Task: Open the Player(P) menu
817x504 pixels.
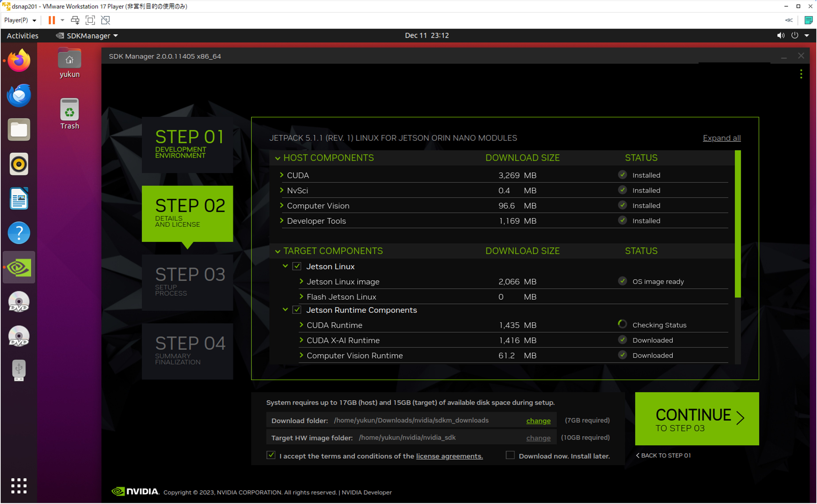Action: click(20, 20)
